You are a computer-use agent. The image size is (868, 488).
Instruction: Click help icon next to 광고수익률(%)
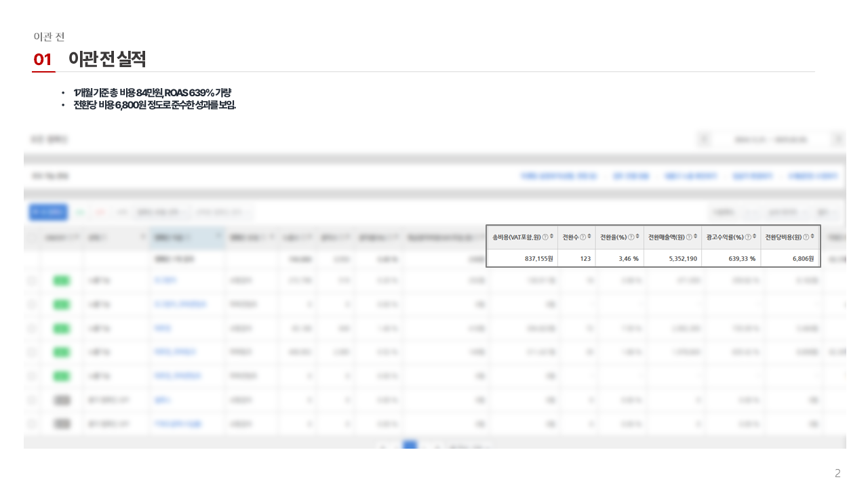(748, 237)
